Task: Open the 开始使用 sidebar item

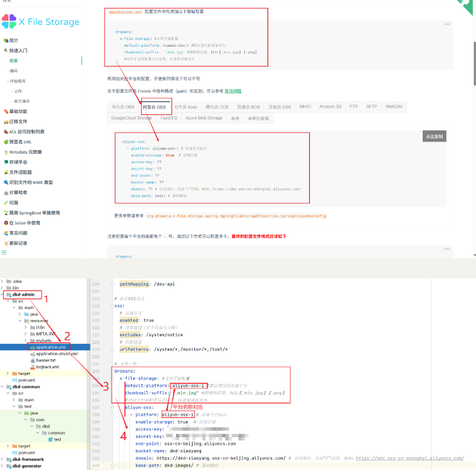Action: [x=17, y=81]
